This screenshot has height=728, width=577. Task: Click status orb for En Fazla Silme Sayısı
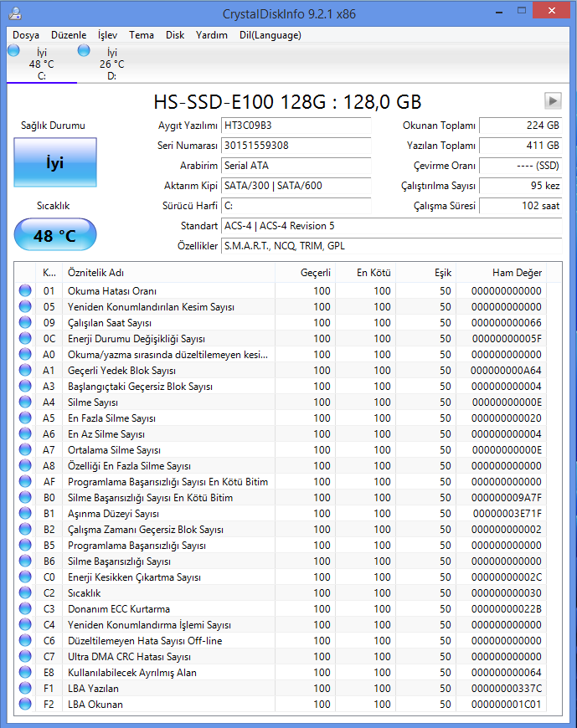25,418
